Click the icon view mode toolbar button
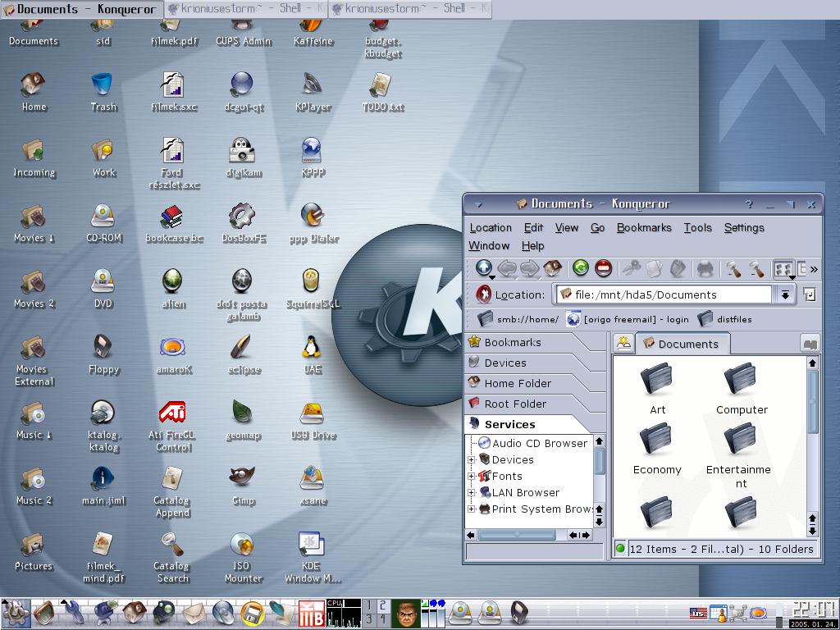This screenshot has height=630, width=840. pos(783,268)
